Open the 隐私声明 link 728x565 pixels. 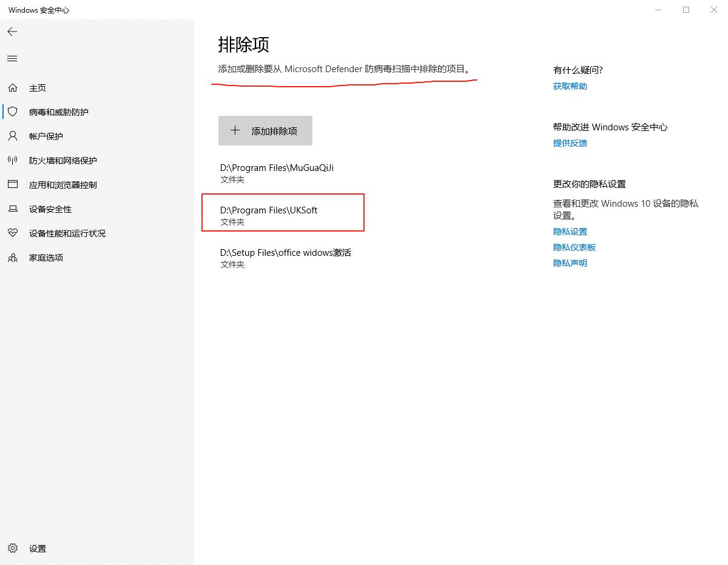point(570,263)
